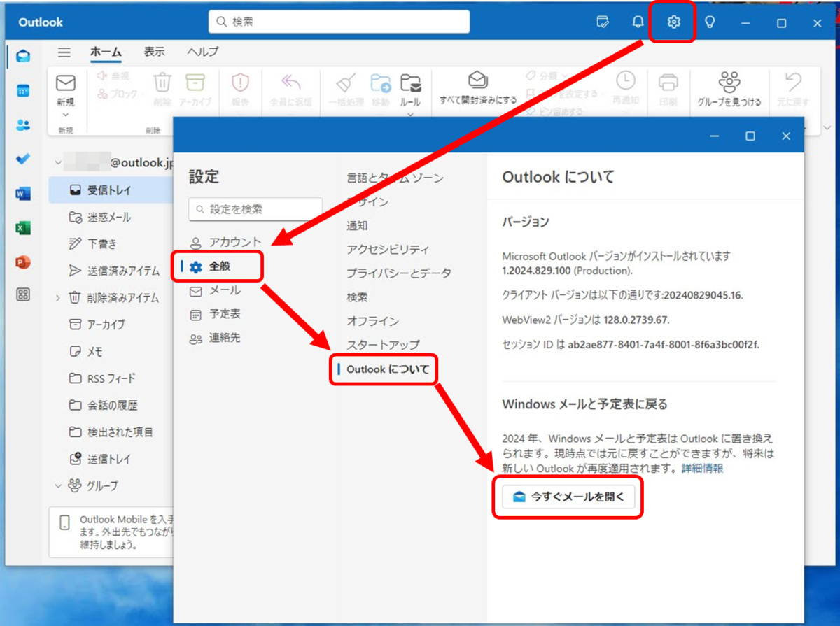Select the 検出された項目 folder
The width and height of the screenshot is (840, 626).
pos(112,432)
